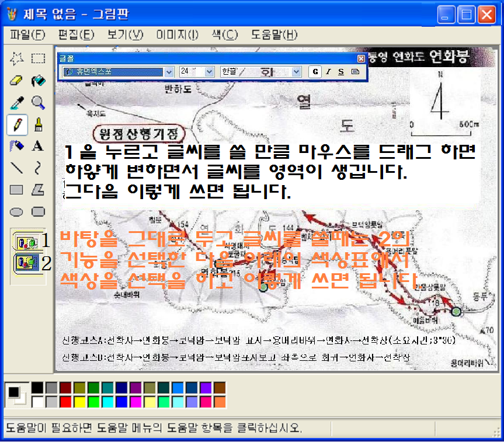504x442 pixels.
Task: Pick the brown color swatch
Action: [x=220, y=388]
